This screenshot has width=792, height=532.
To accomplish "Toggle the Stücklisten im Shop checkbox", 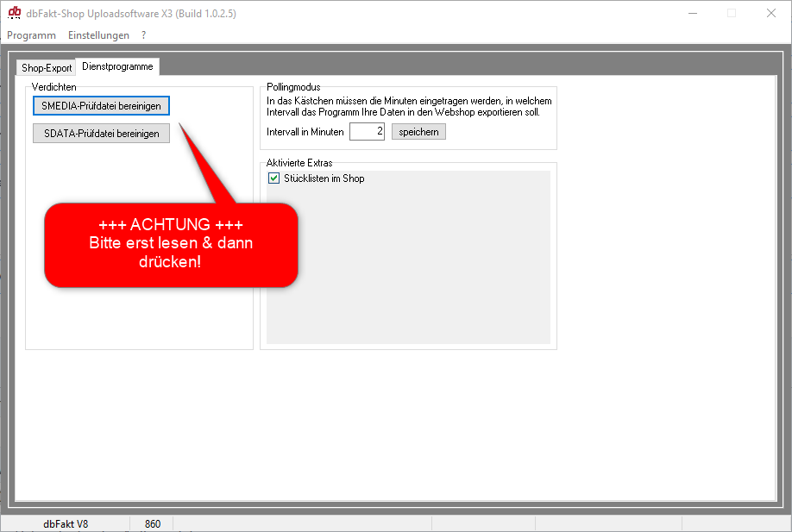I will point(274,178).
